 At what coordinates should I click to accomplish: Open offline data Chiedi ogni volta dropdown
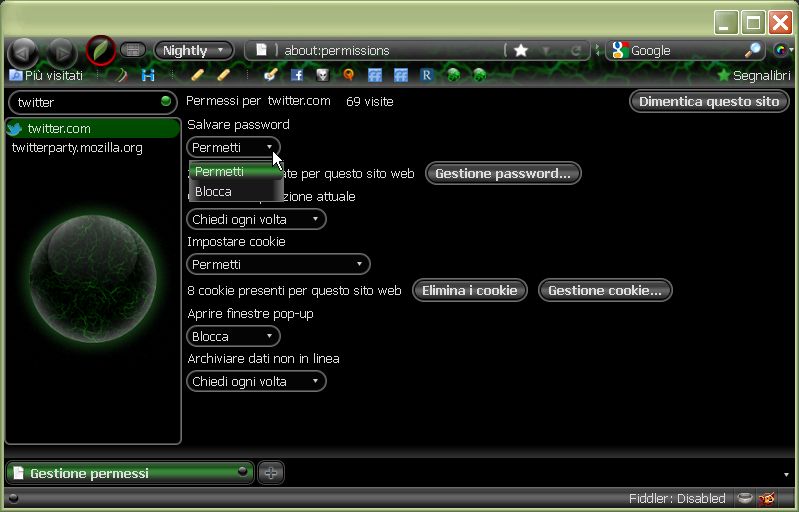tap(256, 382)
